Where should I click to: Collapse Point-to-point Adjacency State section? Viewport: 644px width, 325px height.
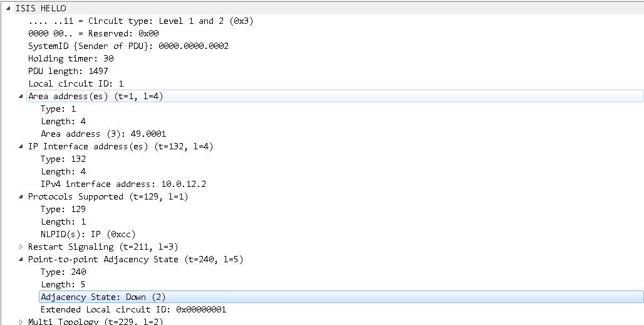[x=22, y=259]
